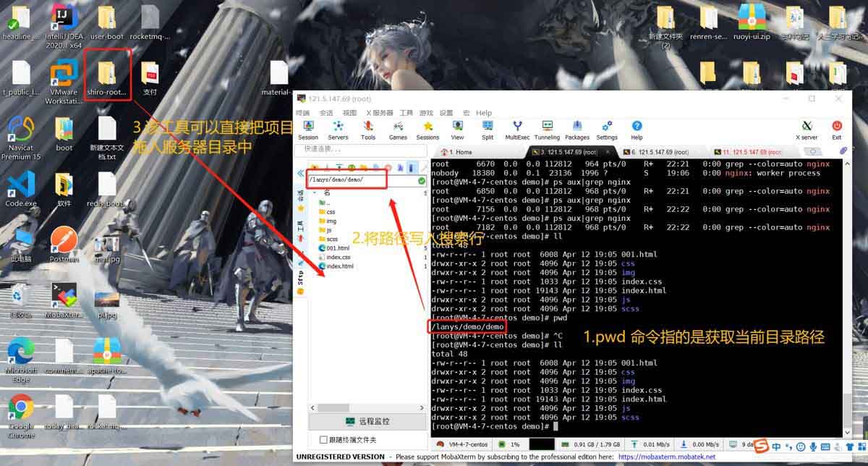The width and height of the screenshot is (868, 466).
Task: Open the Servers toolbar icon
Action: pyautogui.click(x=338, y=130)
